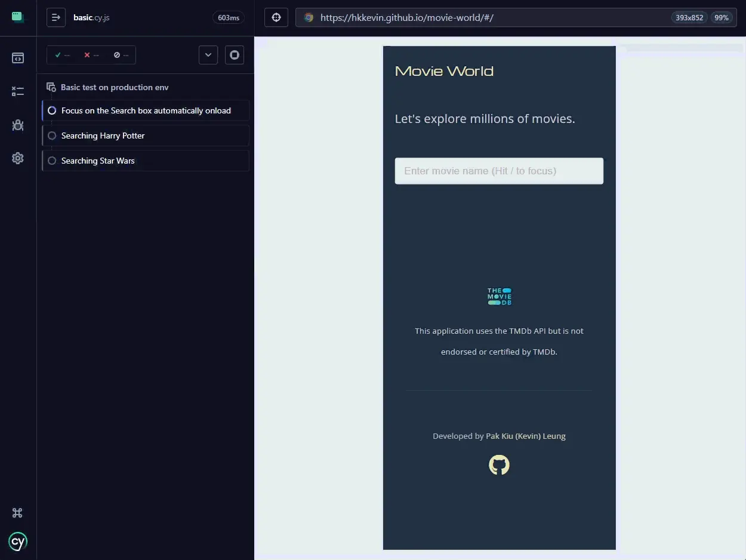Screen dimensions: 746x560
Task: Click the TMDb logo in the app
Action: click(x=499, y=296)
